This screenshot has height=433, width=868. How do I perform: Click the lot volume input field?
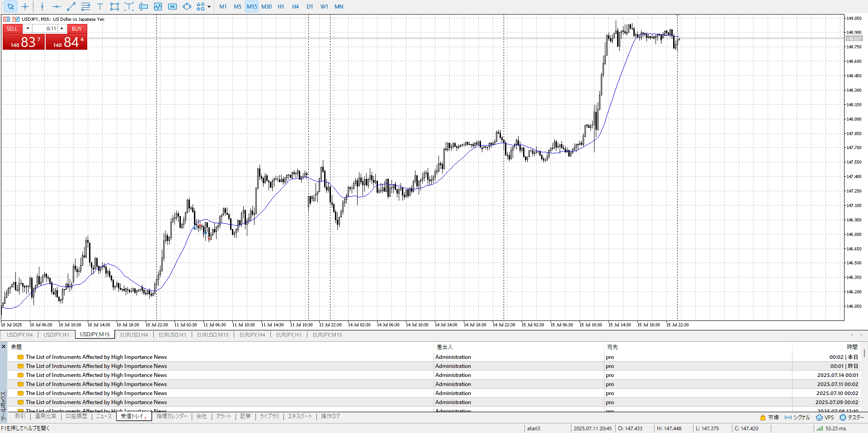(45, 28)
